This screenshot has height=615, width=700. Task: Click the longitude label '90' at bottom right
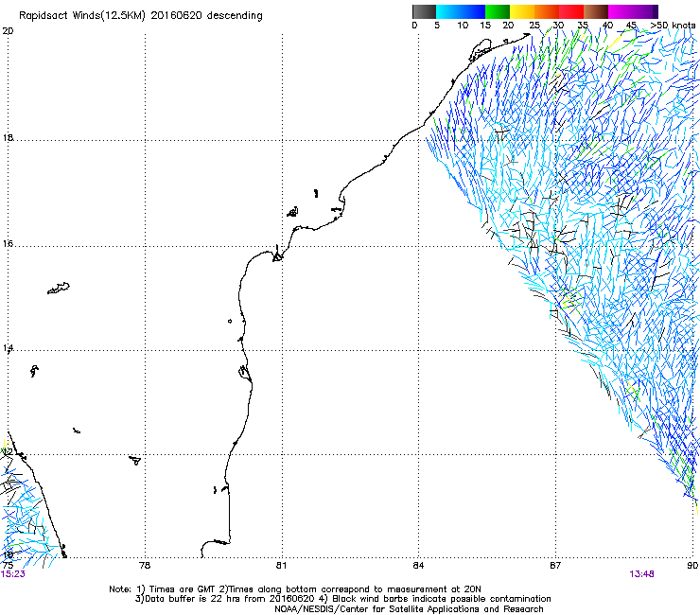692,566
